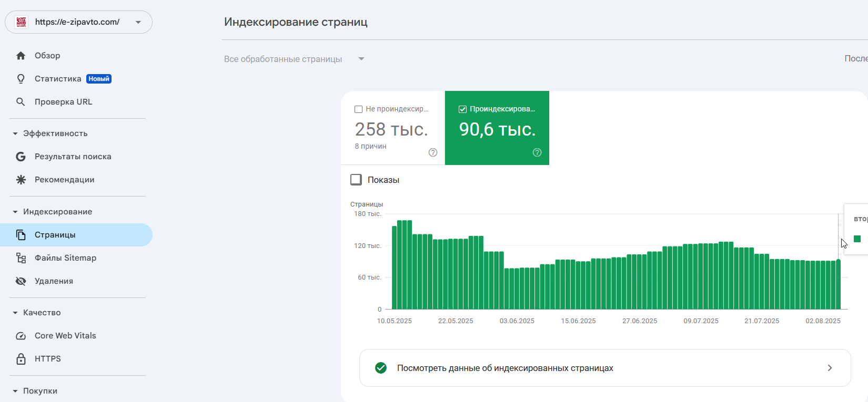Viewport: 868px width, 402px height.
Task: Click the home icon next to Обзор
Action: (21, 56)
